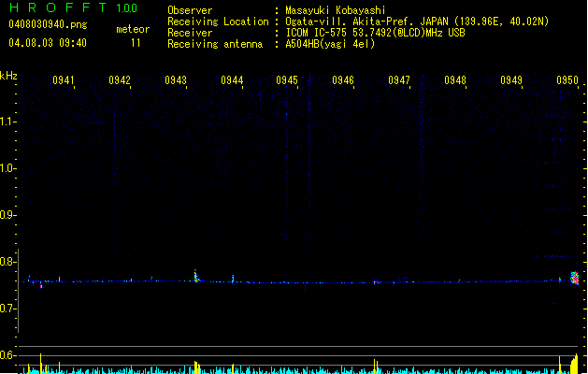Click the 0946 time marker
The height and width of the screenshot is (374, 588).
click(343, 80)
